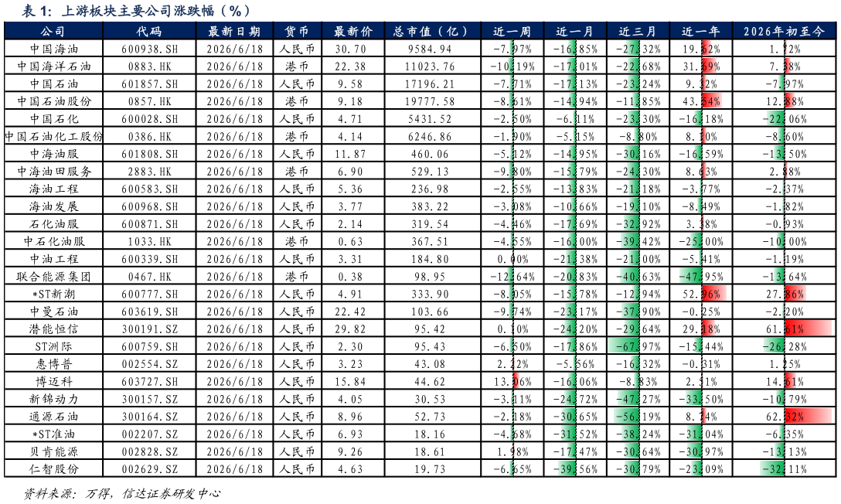Select market value 460.06

point(432,154)
